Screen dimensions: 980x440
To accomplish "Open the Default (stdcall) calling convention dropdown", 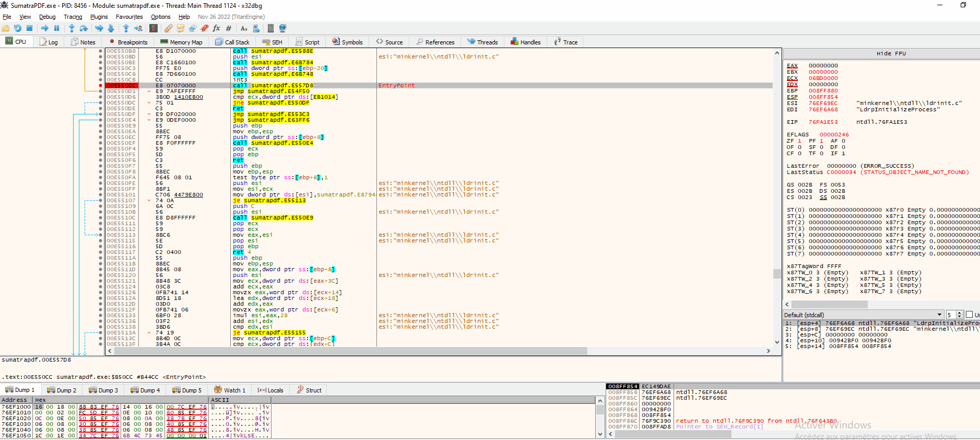I will (863, 315).
